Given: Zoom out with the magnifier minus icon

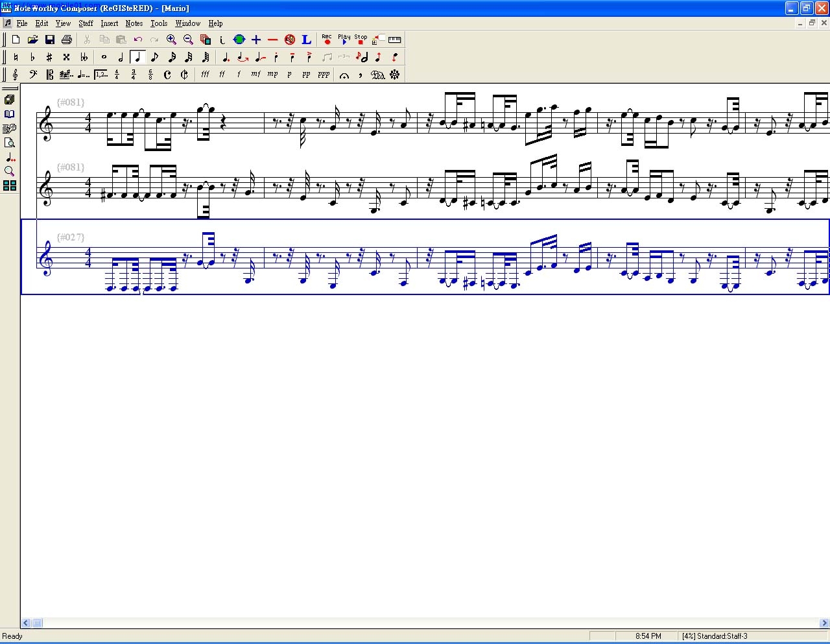Looking at the screenshot, I should click(x=188, y=40).
